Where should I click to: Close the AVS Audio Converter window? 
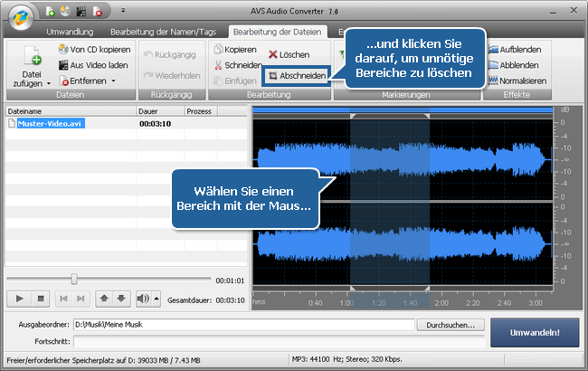574,11
